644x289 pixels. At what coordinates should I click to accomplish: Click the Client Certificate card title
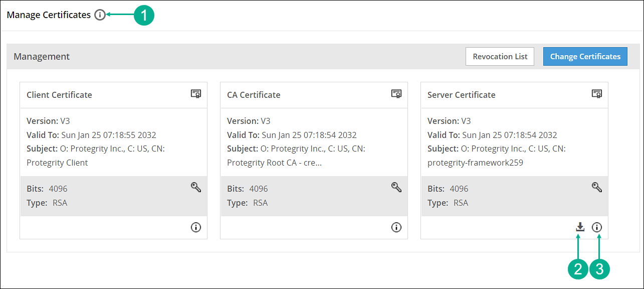(59, 94)
